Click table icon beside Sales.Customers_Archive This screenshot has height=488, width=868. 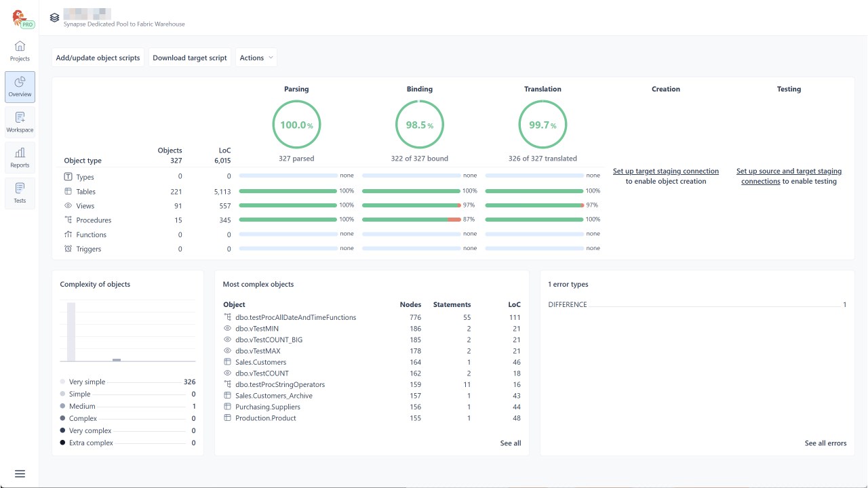[227, 395]
